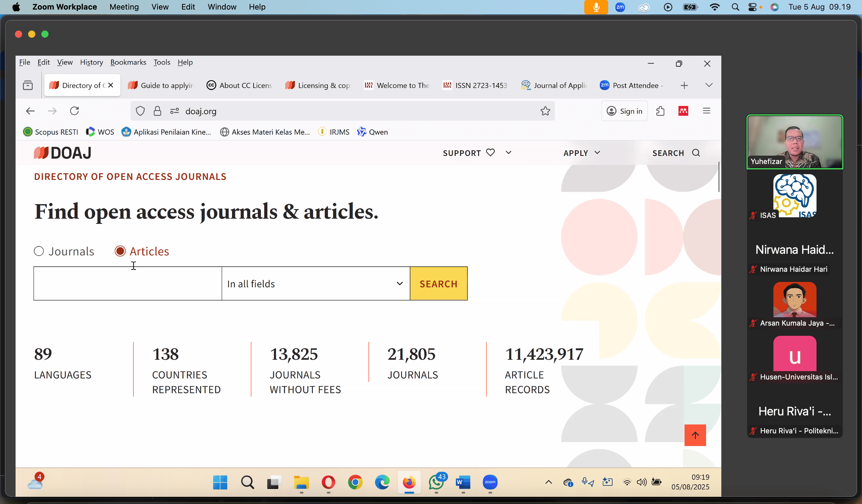Image resolution: width=862 pixels, height=504 pixels.
Task: Open the Meeting menu in Zoom Workplace
Action: (124, 7)
